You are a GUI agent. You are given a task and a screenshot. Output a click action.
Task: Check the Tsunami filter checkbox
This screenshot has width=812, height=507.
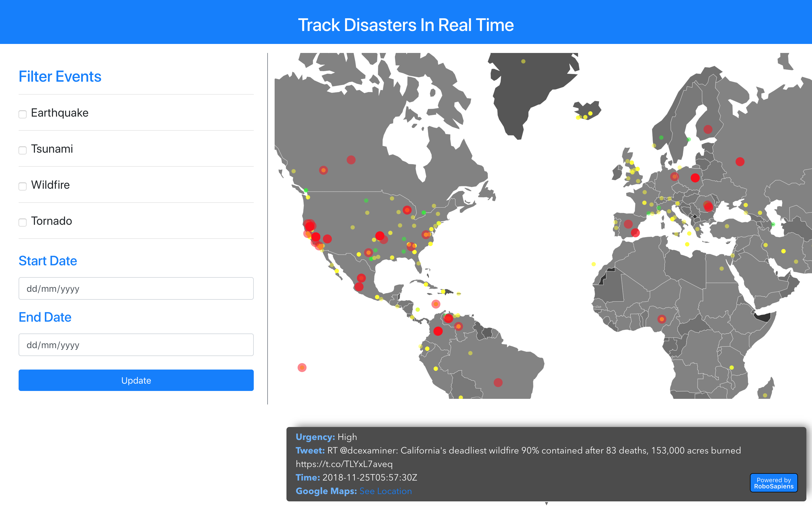(23, 150)
